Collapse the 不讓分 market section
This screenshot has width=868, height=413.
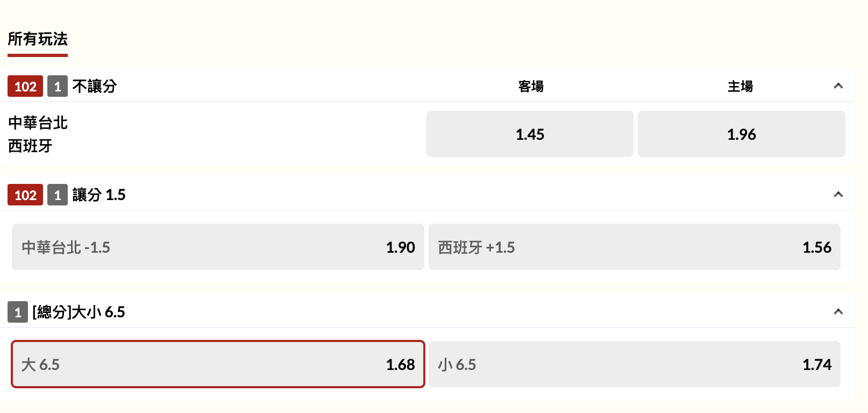837,86
